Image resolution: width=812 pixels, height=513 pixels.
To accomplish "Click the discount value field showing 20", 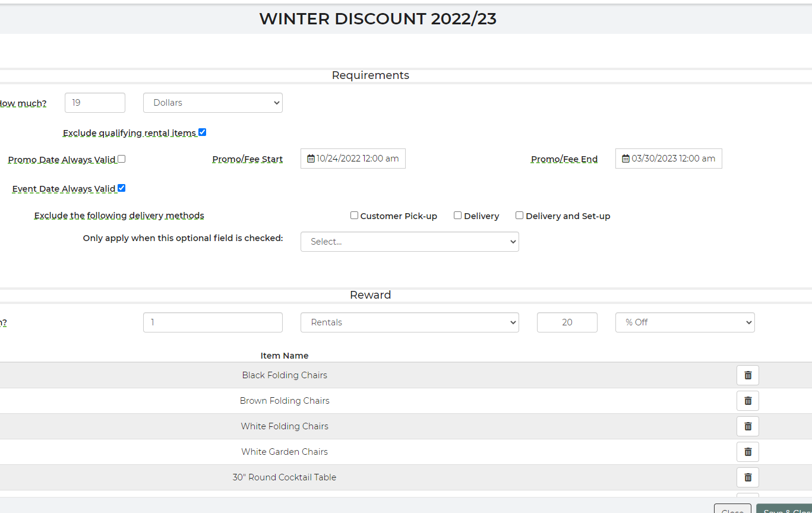I will point(567,322).
